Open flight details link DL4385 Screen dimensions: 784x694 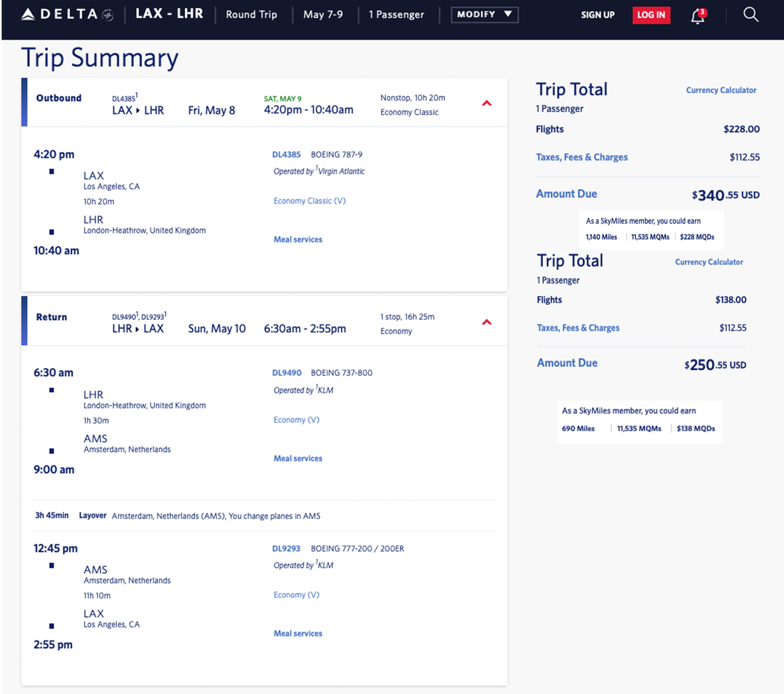click(x=286, y=154)
